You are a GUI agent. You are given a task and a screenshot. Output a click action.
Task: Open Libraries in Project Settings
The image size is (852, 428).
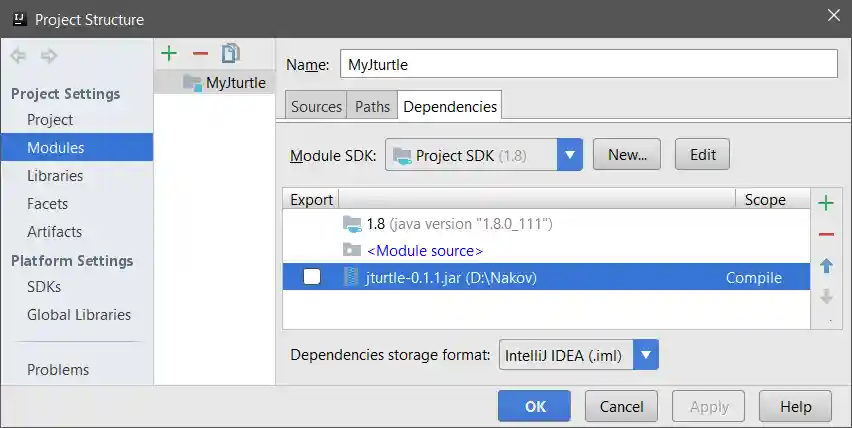[55, 176]
